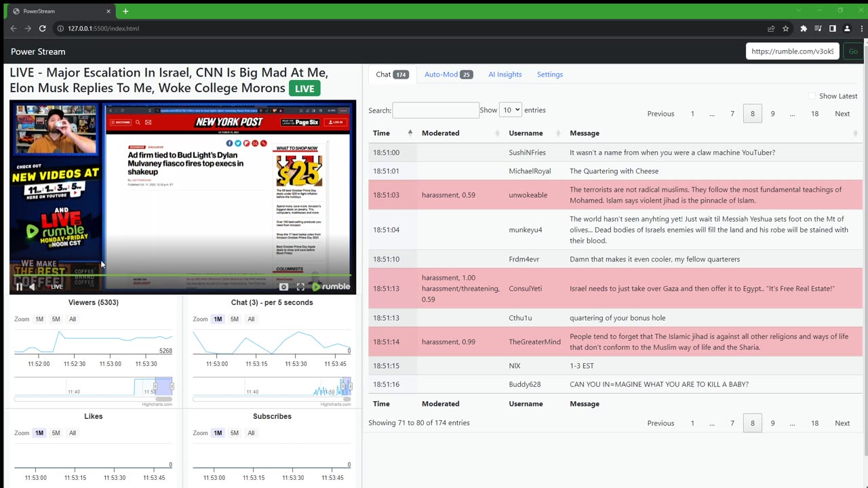
Task: Open the browser profile avatar
Action: [847, 28]
